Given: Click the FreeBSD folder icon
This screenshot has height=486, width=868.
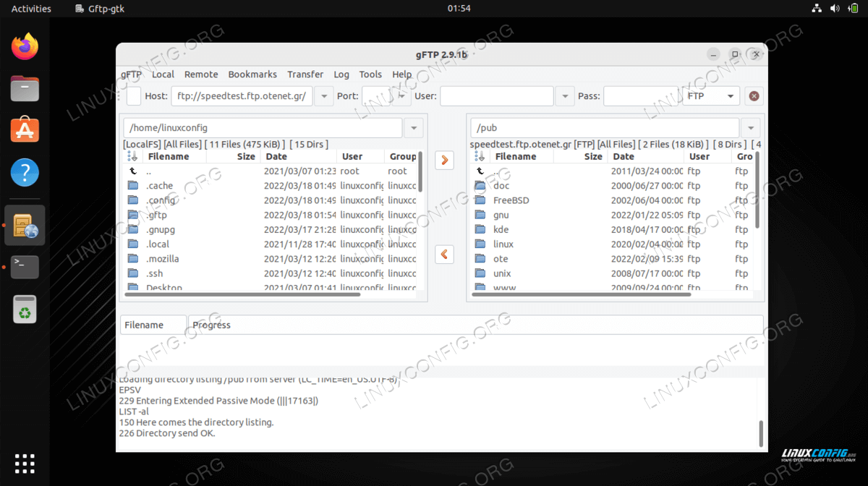Looking at the screenshot, I should point(480,200).
